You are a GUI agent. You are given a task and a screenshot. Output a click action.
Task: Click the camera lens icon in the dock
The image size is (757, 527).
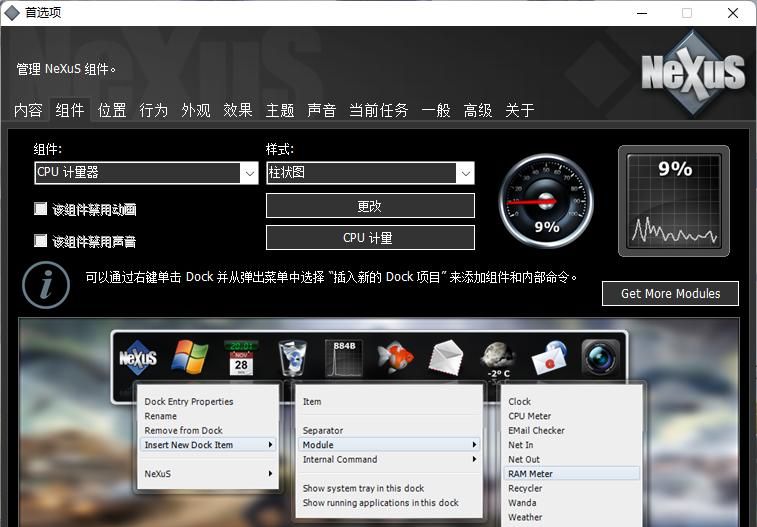pyautogui.click(x=601, y=358)
